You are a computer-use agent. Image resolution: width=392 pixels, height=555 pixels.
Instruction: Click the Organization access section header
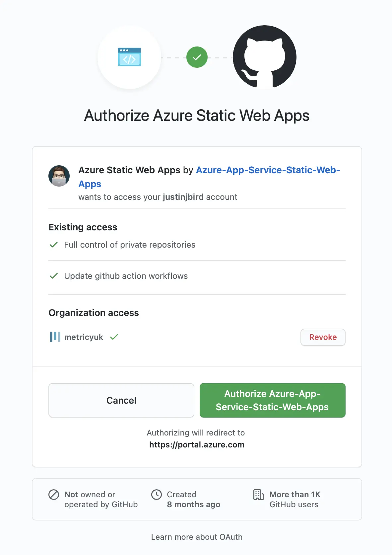94,313
